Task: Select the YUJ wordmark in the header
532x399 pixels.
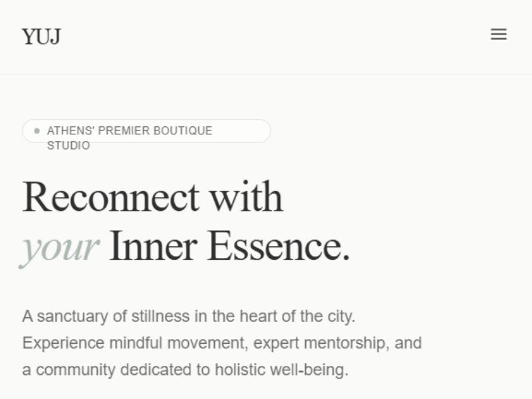Action: pyautogui.click(x=41, y=37)
